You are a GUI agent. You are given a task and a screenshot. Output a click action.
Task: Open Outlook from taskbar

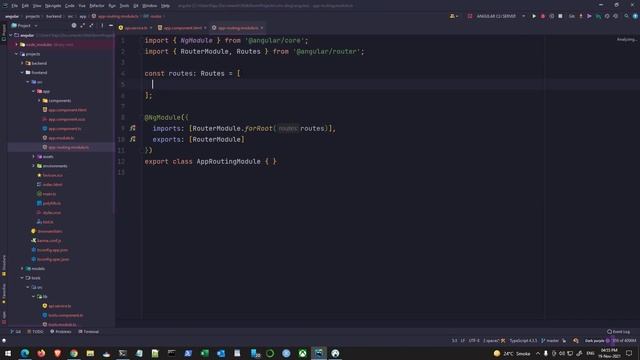click(221, 353)
